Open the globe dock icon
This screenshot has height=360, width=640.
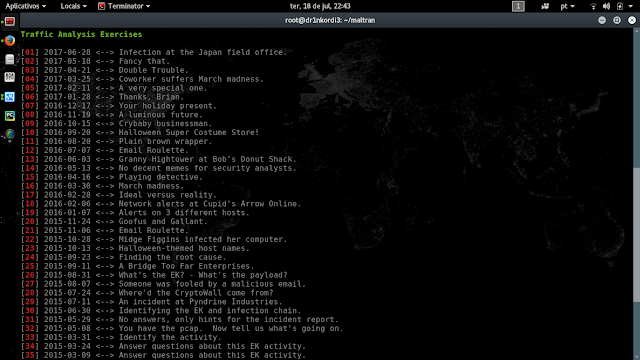click(x=10, y=134)
